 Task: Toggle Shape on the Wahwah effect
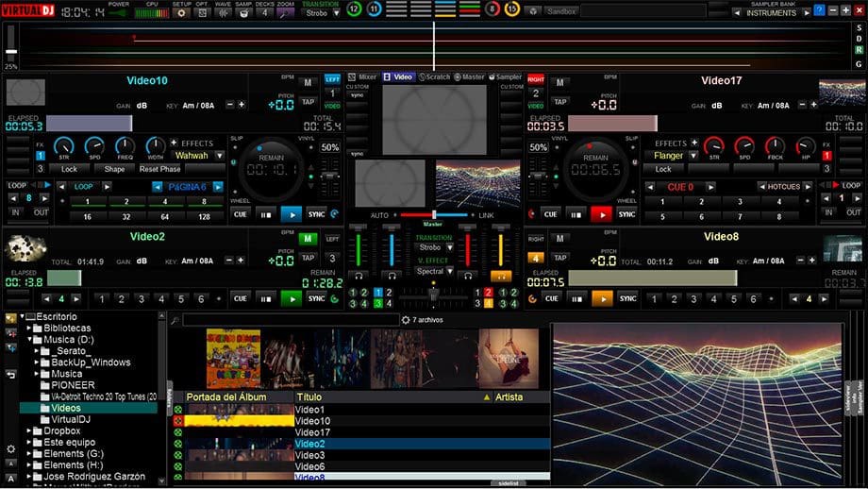point(114,169)
